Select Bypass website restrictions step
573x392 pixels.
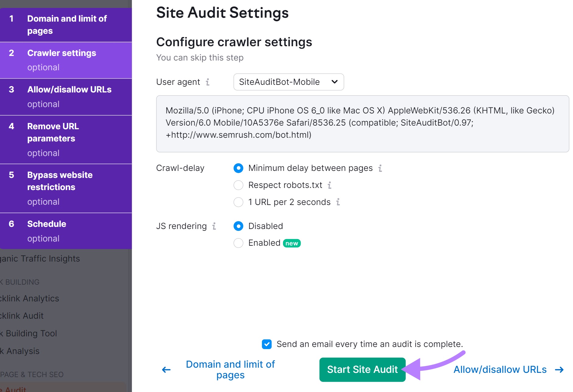pos(59,181)
